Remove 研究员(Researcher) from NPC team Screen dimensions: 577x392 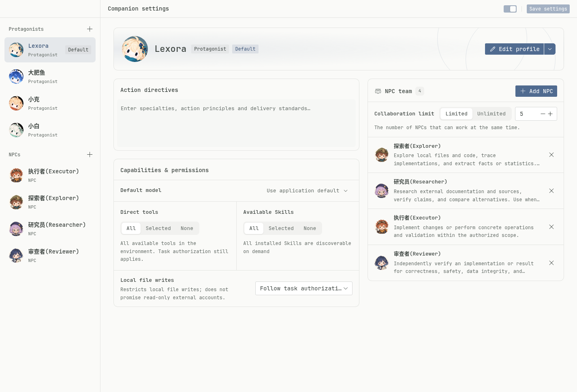pyautogui.click(x=551, y=191)
